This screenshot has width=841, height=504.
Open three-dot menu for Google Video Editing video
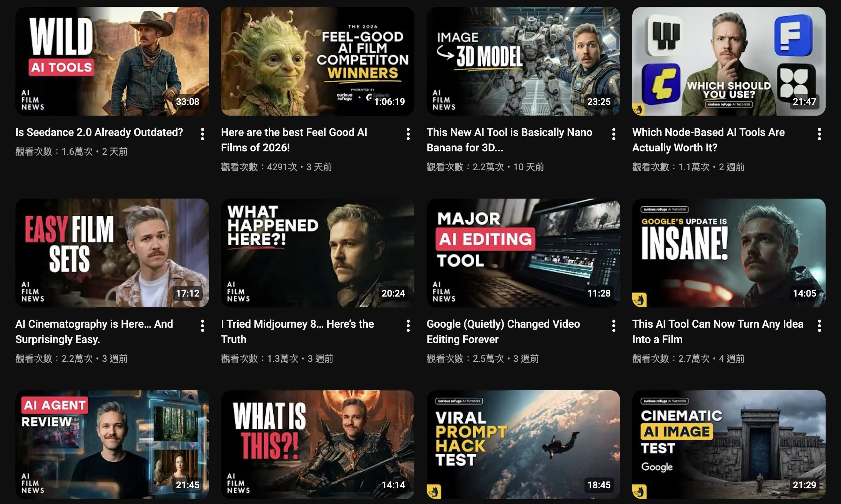coord(614,326)
